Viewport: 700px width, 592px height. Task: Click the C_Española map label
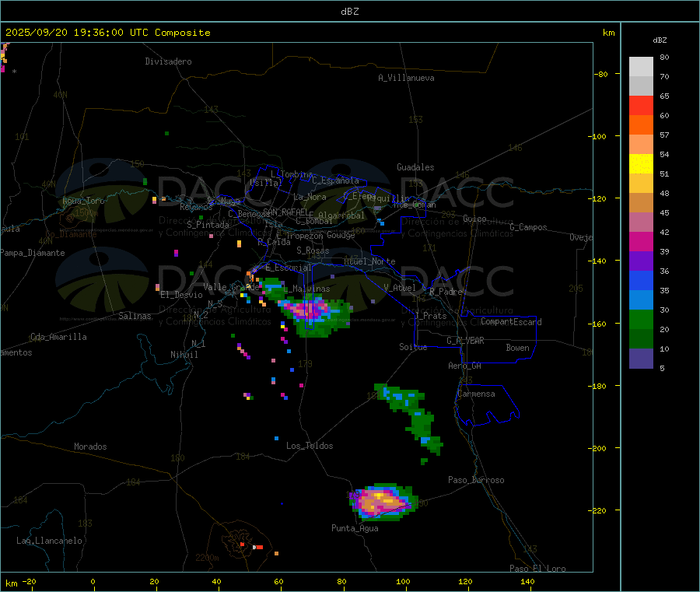[x=335, y=180]
